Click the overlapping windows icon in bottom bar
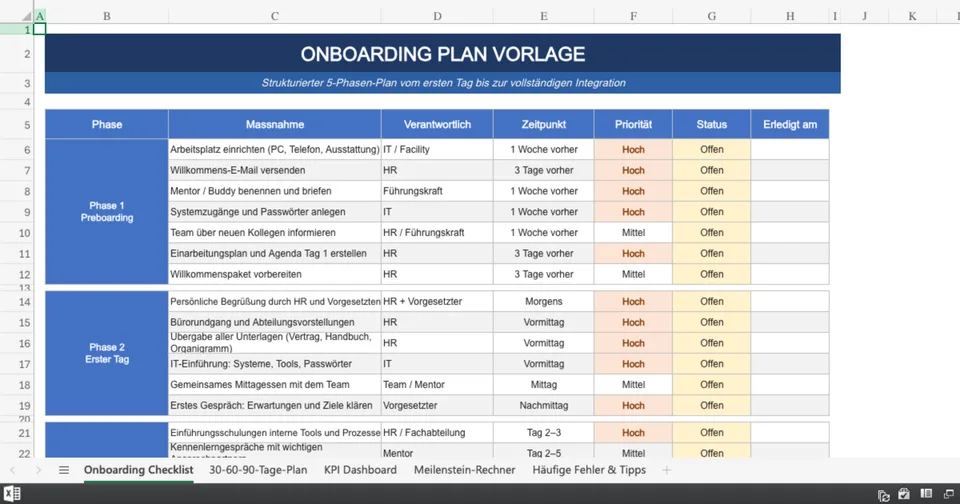960x504 pixels. coord(948,494)
